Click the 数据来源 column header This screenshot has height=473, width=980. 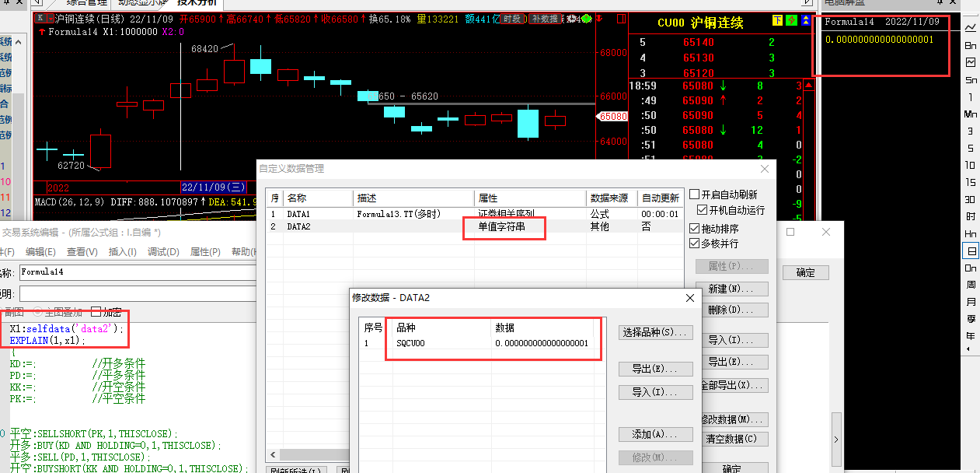(x=612, y=198)
